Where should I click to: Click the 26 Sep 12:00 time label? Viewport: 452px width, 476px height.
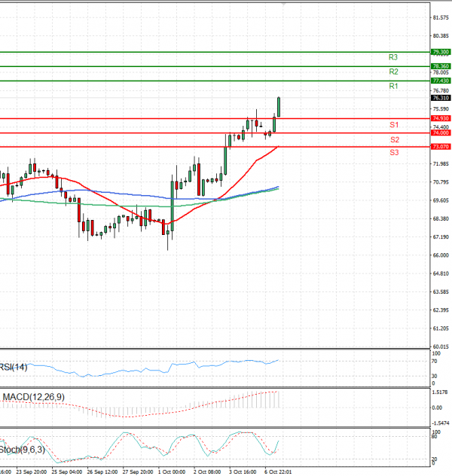pyautogui.click(x=102, y=471)
